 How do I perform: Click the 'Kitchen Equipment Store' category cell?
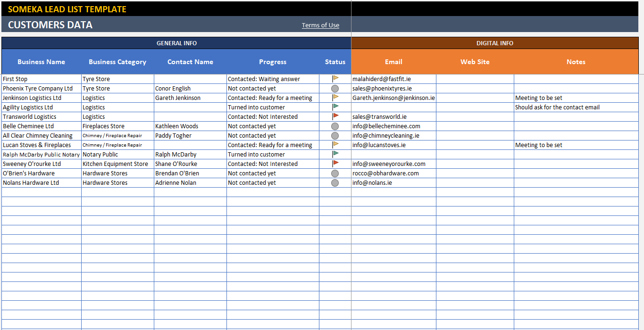pyautogui.click(x=116, y=164)
